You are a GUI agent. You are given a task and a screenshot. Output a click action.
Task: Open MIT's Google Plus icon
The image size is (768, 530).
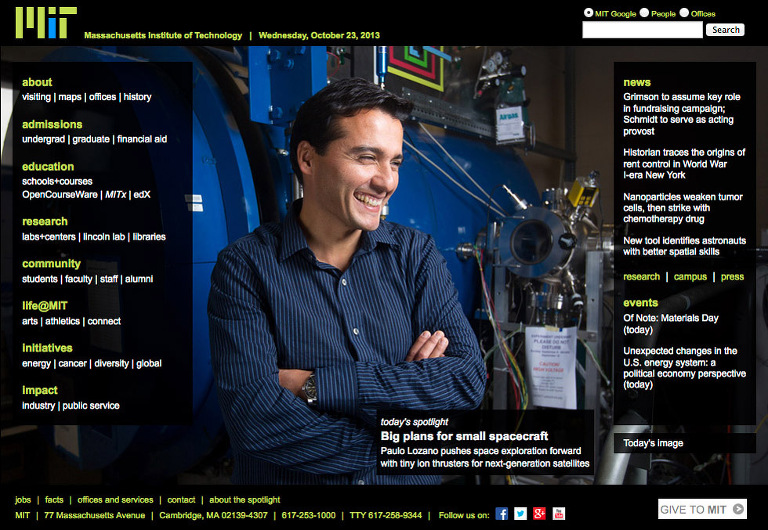(x=539, y=513)
